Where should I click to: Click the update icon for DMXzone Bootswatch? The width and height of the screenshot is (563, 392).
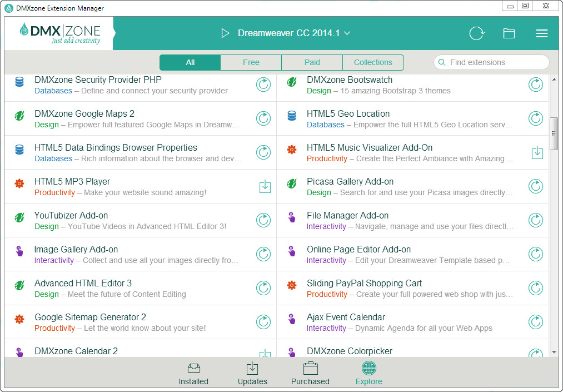pyautogui.click(x=536, y=85)
